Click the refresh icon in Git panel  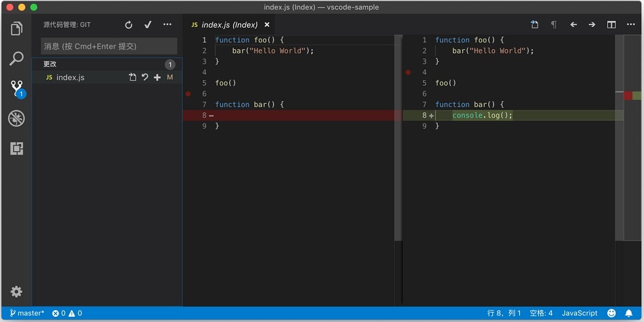[x=129, y=25]
